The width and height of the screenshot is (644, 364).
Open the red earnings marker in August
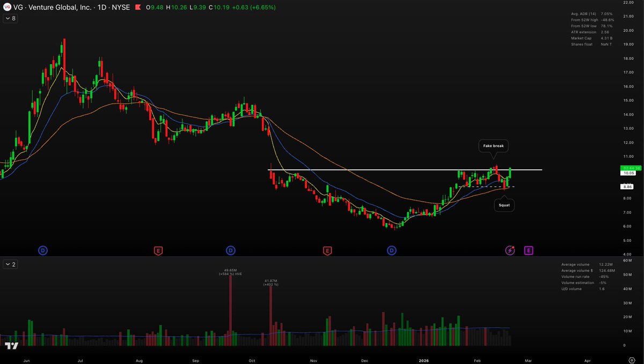coord(158,250)
